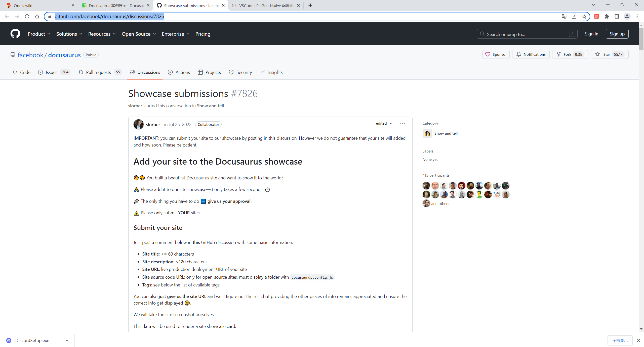Open the Chrome profile avatar icon
Screen dimensions: 644x347
627,16
